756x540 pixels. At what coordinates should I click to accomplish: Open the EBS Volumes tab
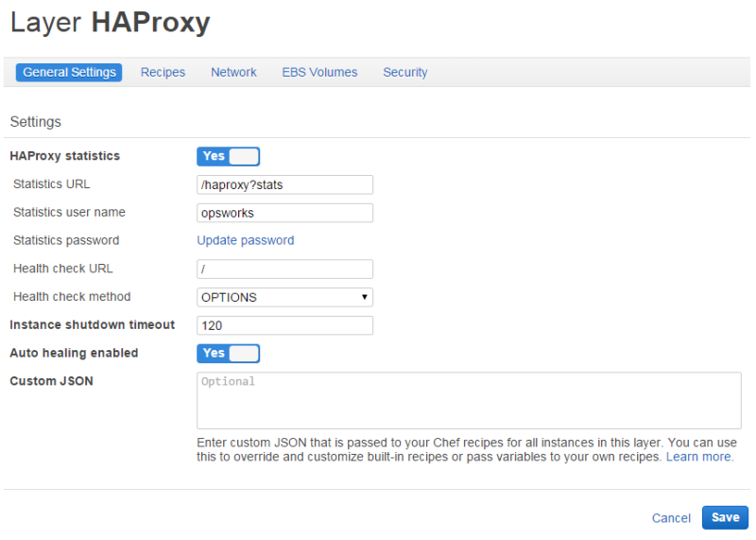(319, 73)
